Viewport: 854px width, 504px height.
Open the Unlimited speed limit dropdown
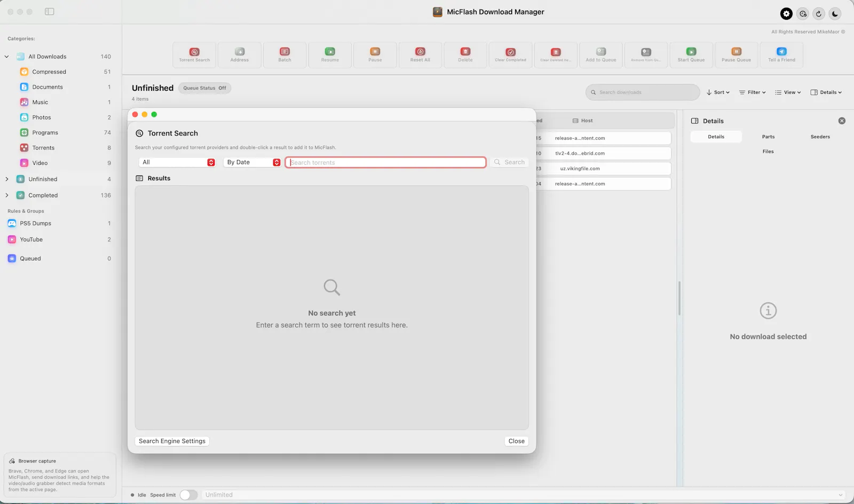tap(524, 495)
